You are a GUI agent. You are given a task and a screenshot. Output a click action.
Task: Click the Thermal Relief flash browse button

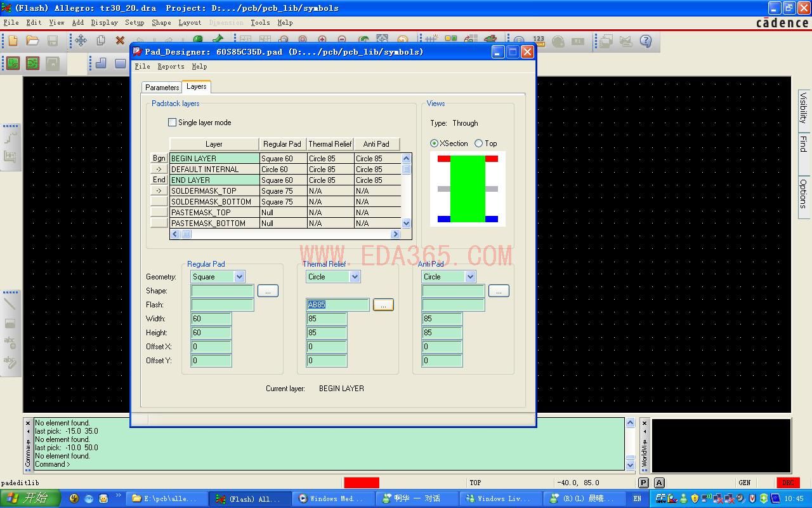pyautogui.click(x=383, y=305)
